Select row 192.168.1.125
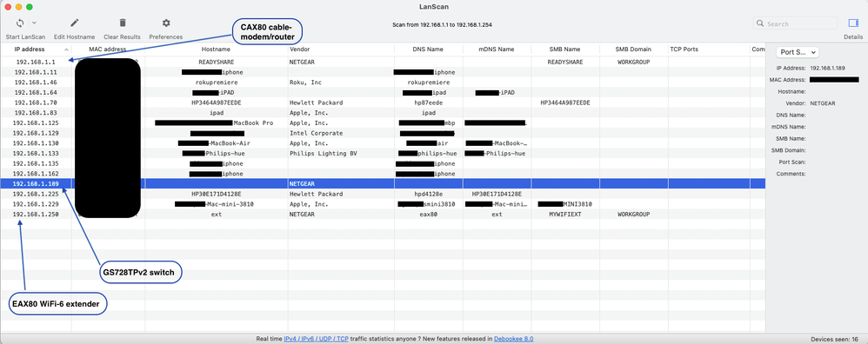 click(383, 122)
